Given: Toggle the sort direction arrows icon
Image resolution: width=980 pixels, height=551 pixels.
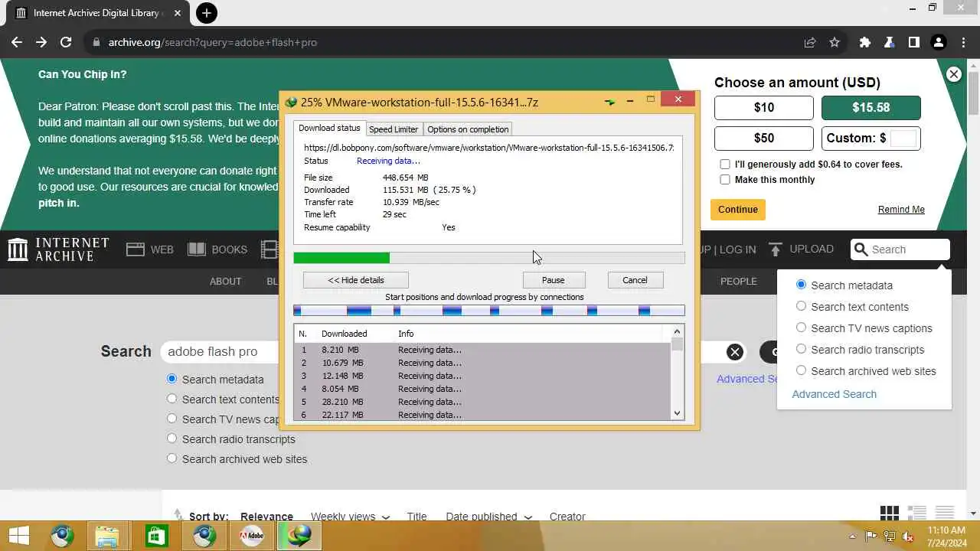Looking at the screenshot, I should click(x=178, y=515).
